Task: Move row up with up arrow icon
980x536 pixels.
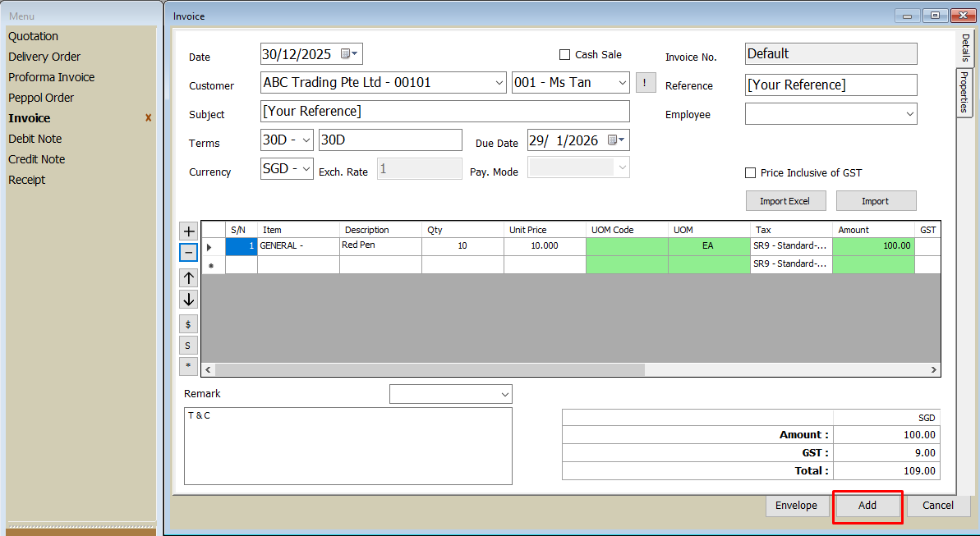Action: tap(188, 277)
